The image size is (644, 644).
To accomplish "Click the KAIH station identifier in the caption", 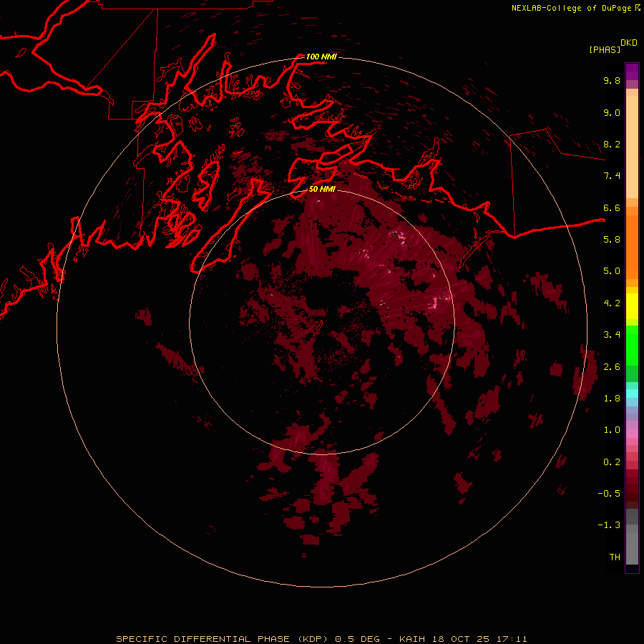I will tap(412, 639).
